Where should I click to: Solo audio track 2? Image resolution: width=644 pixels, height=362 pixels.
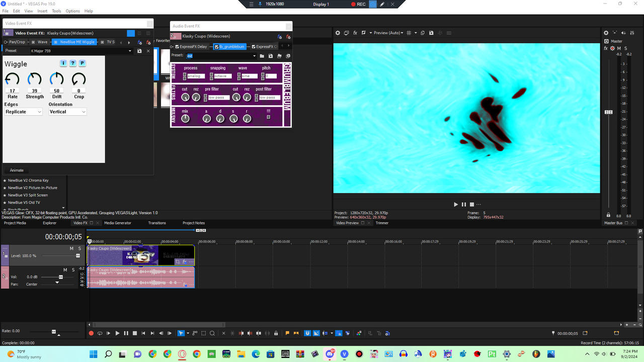73,270
